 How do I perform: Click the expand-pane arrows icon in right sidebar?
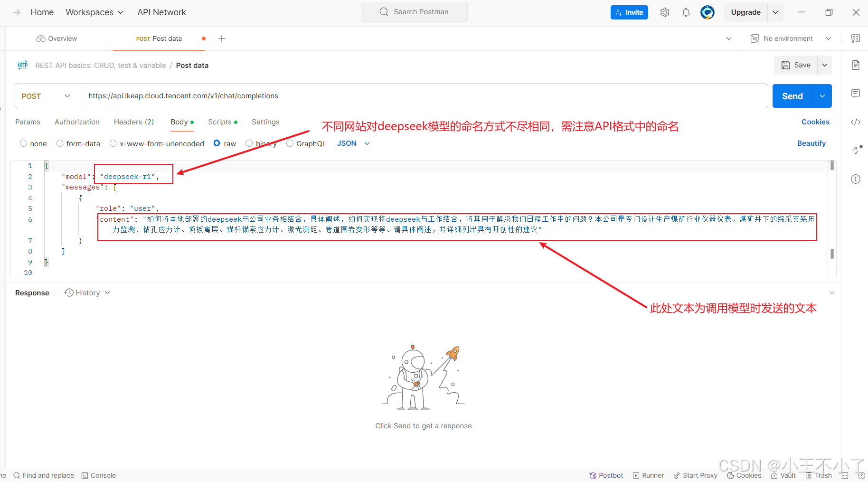point(857,150)
